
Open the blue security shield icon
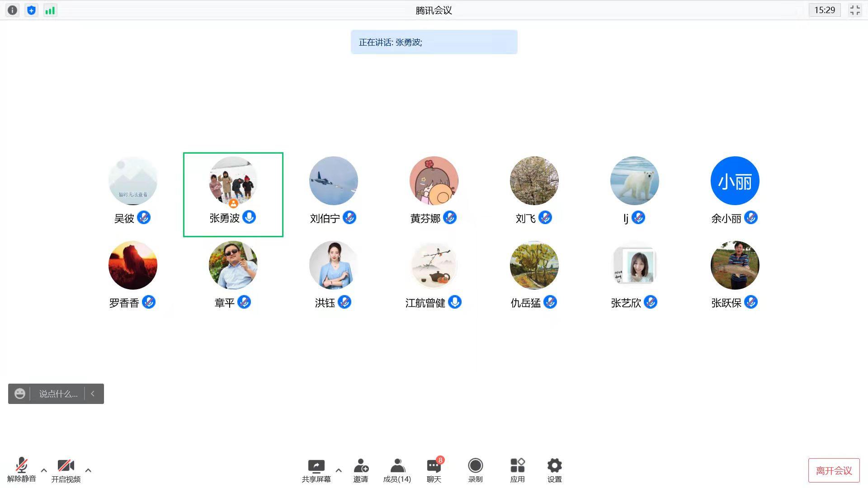point(31,10)
